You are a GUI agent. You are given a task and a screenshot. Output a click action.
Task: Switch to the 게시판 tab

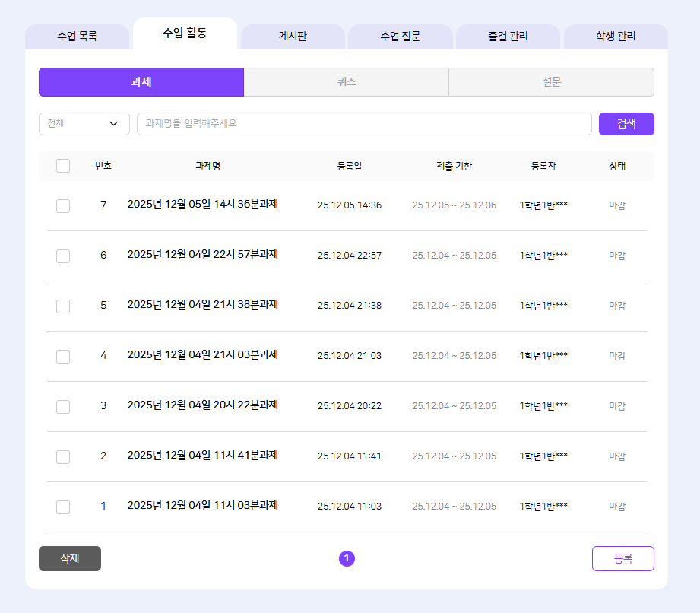click(x=293, y=37)
